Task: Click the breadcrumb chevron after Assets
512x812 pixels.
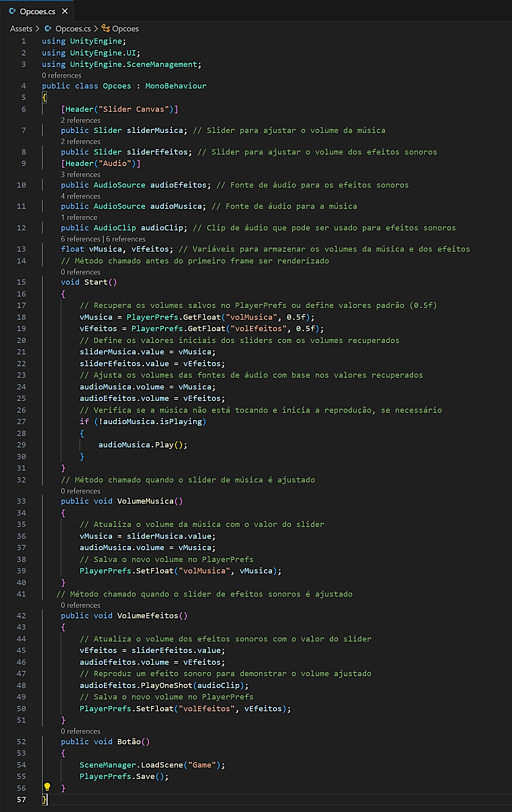Action: pyautogui.click(x=38, y=29)
